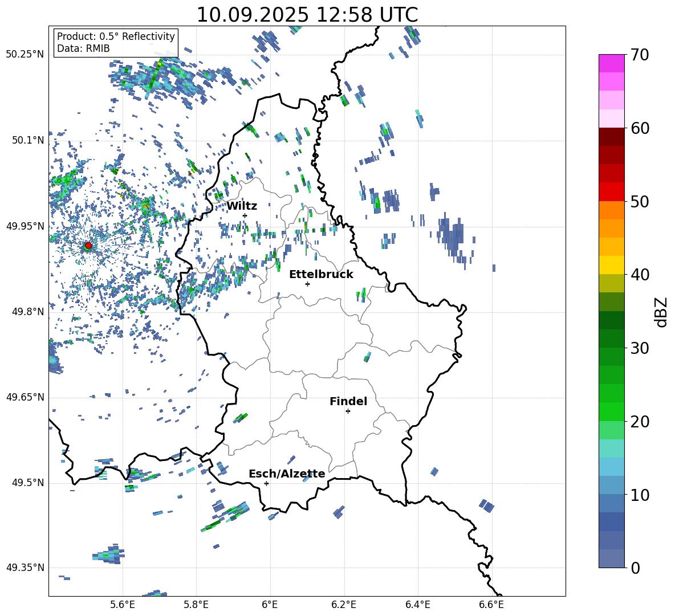This screenshot has height=616, width=675.
Task: Click the 6.2°E longitude tick label
Action: [x=344, y=604]
